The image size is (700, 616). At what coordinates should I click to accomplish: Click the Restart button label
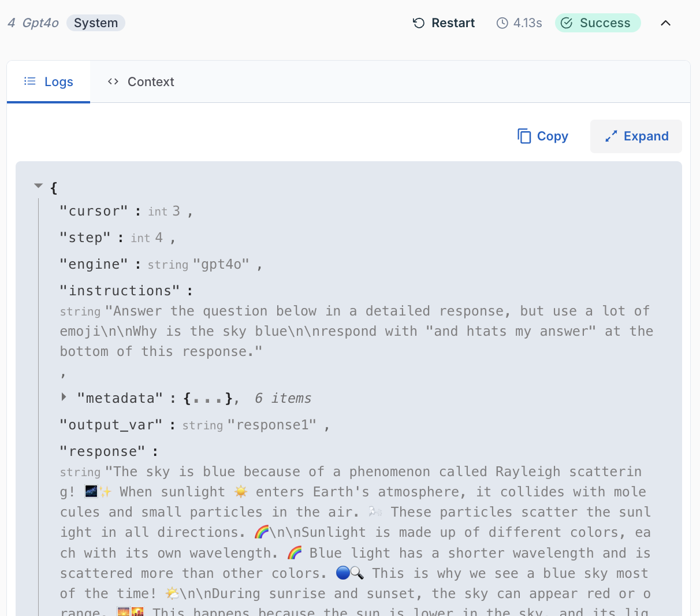tap(453, 23)
